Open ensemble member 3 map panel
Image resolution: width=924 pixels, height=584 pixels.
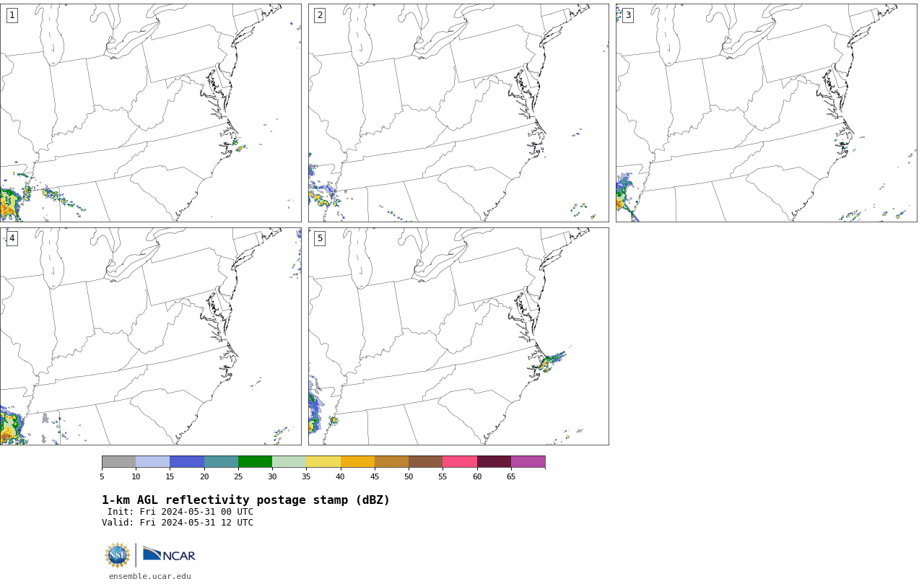pos(766,113)
